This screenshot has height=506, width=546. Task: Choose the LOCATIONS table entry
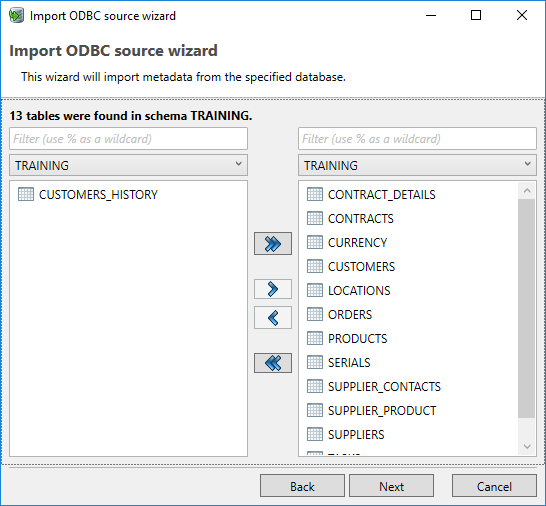tap(359, 290)
